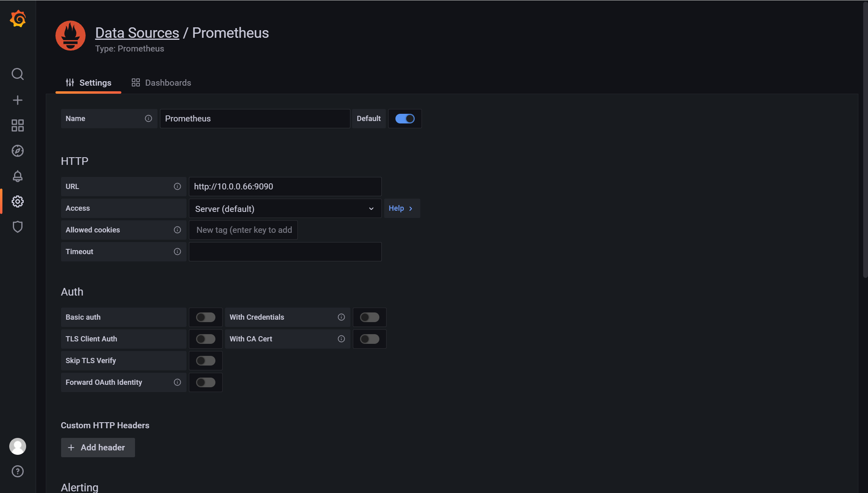Click into the Timeout input field
Screen dimensions: 868x493
(285, 252)
